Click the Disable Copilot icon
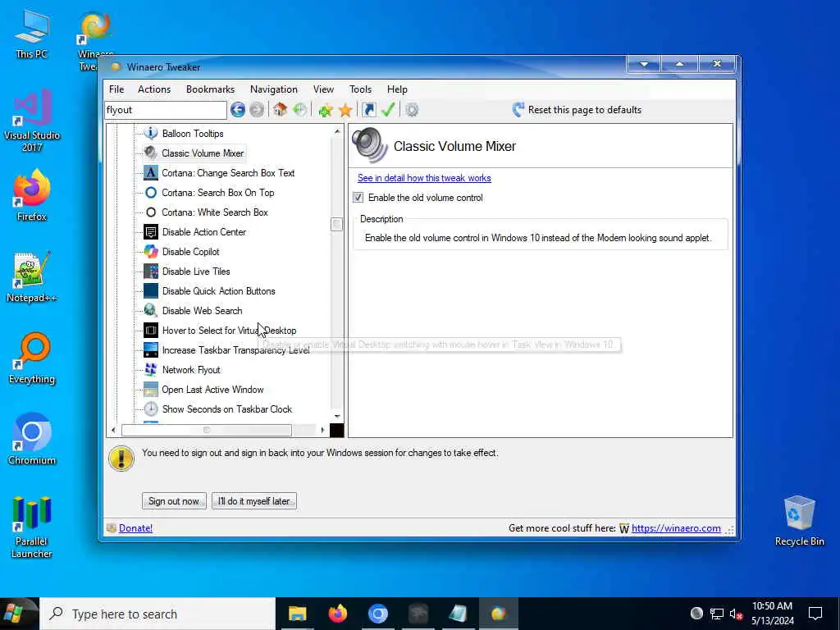This screenshot has height=630, width=840. click(151, 251)
